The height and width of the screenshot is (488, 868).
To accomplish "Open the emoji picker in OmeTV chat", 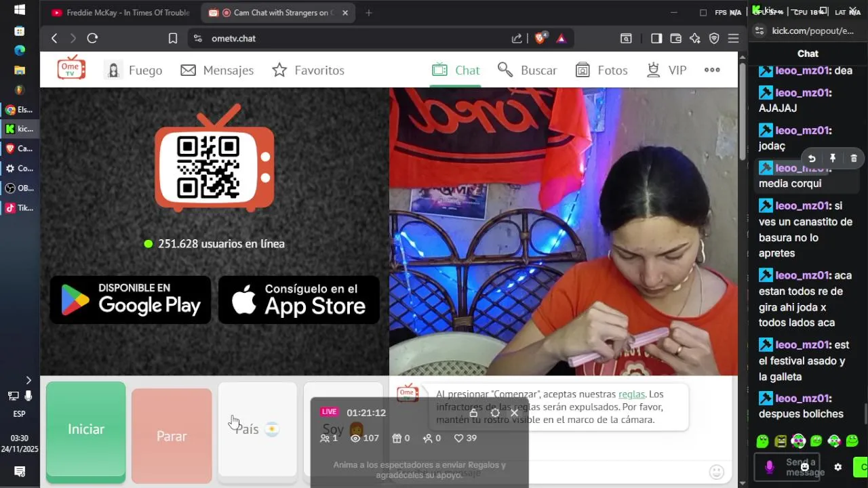I will coord(716,472).
